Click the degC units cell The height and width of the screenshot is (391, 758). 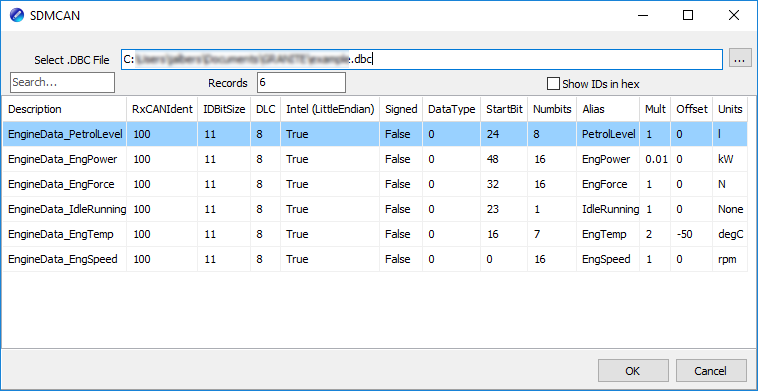(x=730, y=234)
